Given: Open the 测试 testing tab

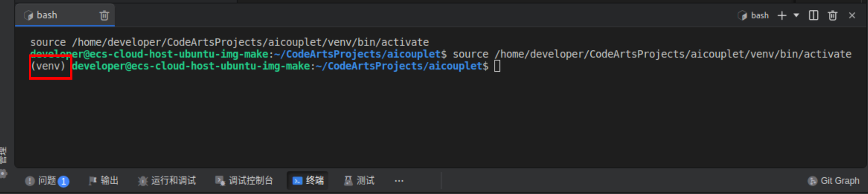Looking at the screenshot, I should click(x=359, y=181).
